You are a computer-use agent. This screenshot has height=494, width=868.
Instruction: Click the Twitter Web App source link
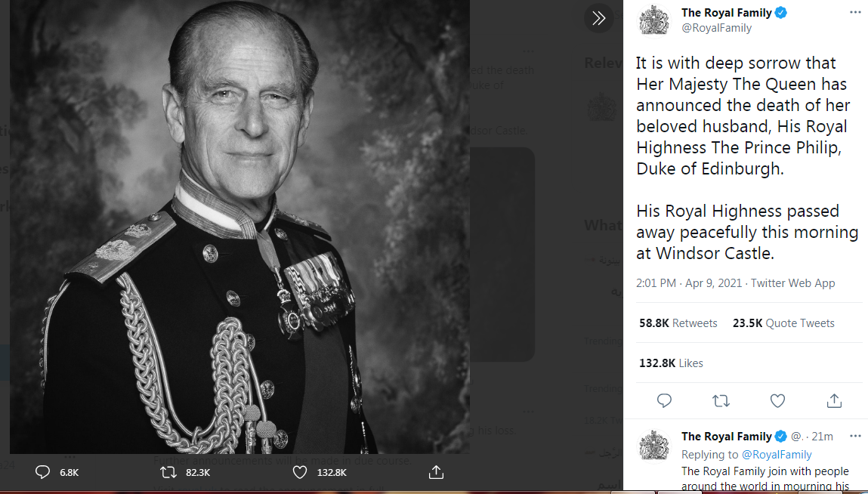792,283
